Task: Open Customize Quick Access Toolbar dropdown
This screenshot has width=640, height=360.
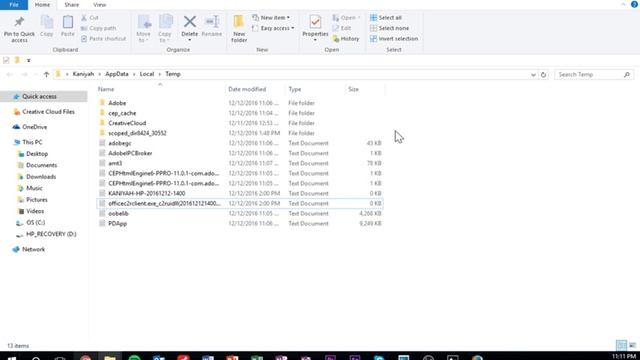Action: tap(29, 60)
